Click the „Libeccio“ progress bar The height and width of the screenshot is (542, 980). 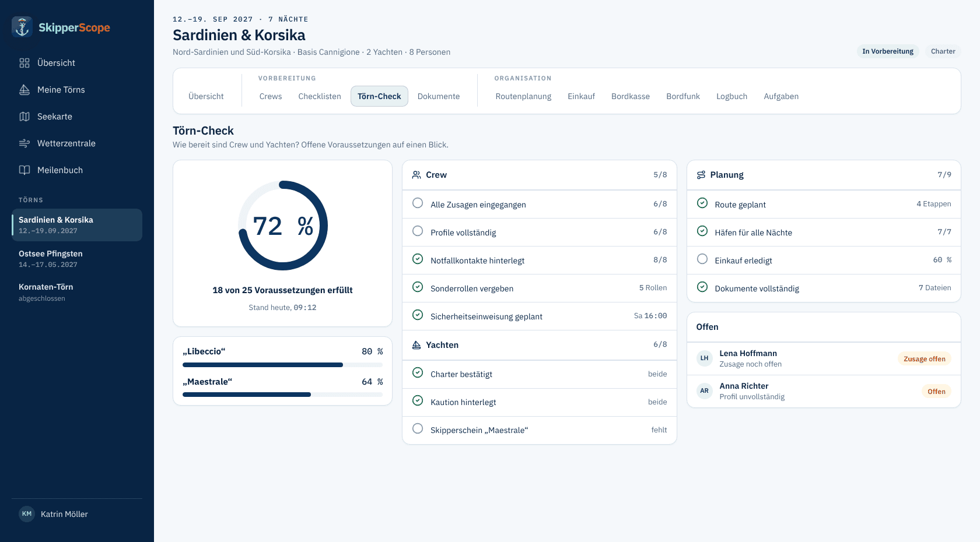tap(282, 365)
